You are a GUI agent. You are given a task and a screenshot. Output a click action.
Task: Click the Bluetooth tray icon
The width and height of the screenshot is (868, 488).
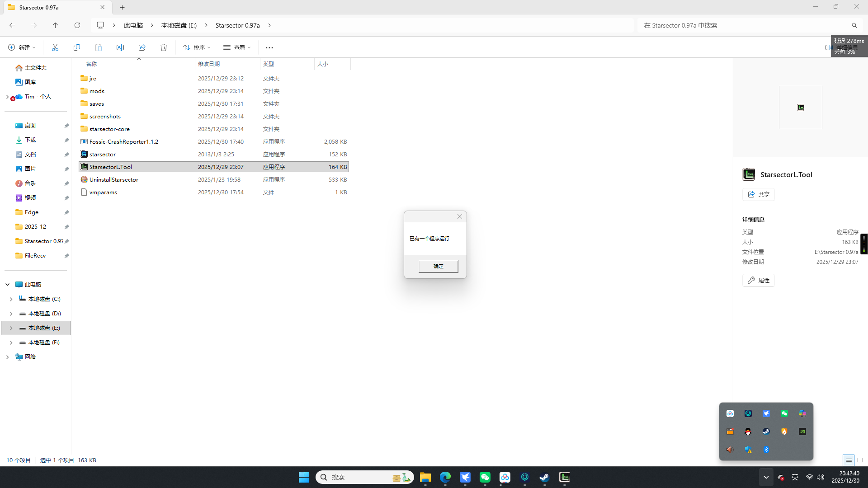[766, 450]
